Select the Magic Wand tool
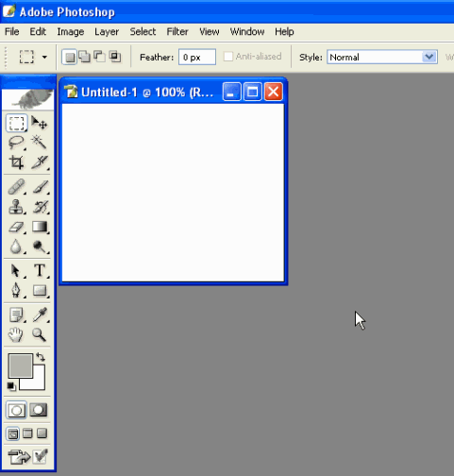This screenshot has height=476, width=454. click(x=40, y=143)
